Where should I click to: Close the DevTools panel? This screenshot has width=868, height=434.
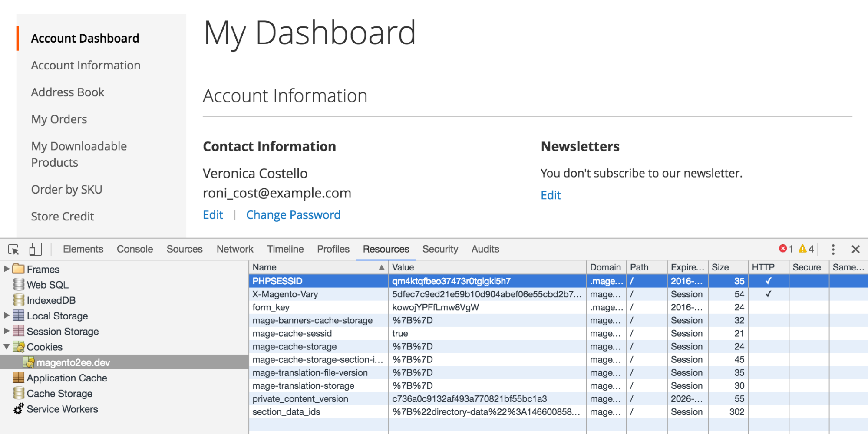[x=855, y=249]
